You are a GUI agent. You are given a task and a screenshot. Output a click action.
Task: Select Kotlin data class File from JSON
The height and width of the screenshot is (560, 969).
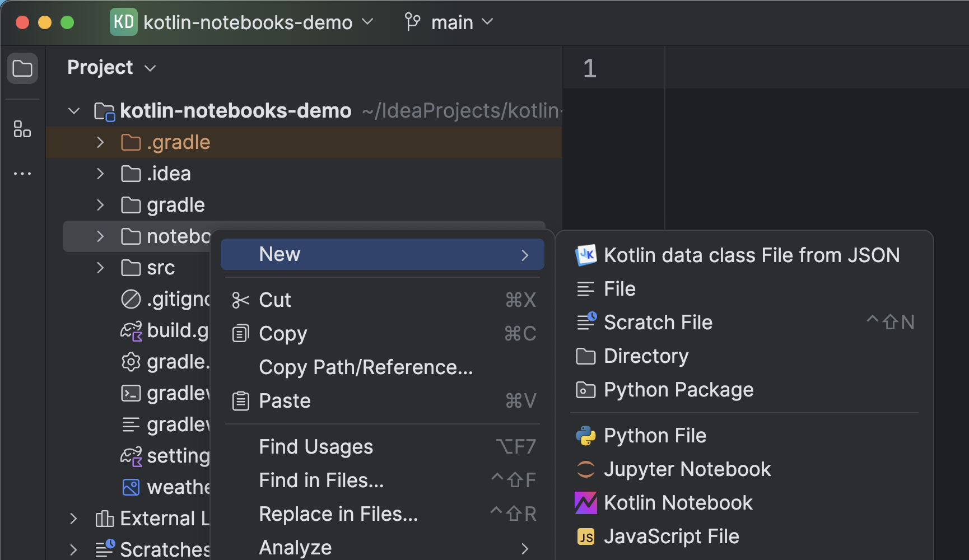(744, 255)
